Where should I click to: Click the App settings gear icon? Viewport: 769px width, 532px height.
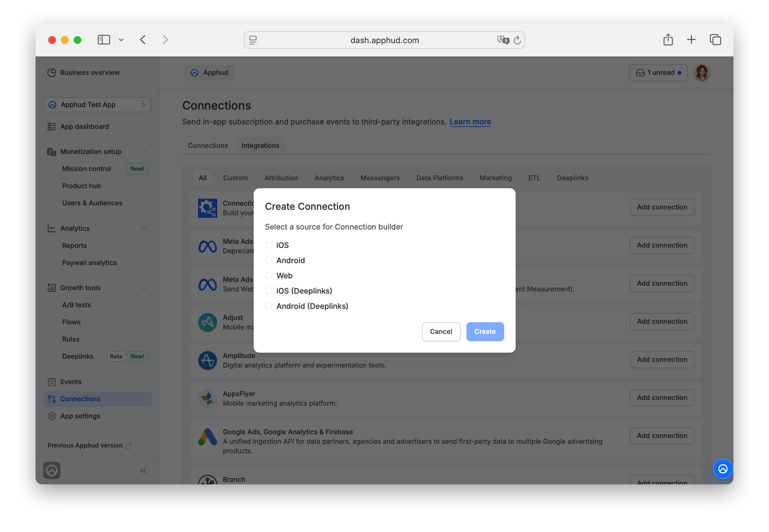[51, 416]
